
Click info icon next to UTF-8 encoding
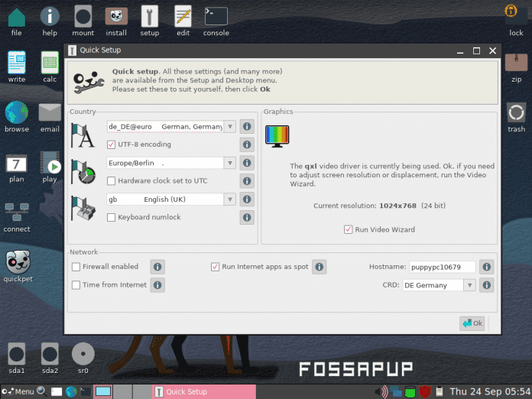pyautogui.click(x=247, y=144)
